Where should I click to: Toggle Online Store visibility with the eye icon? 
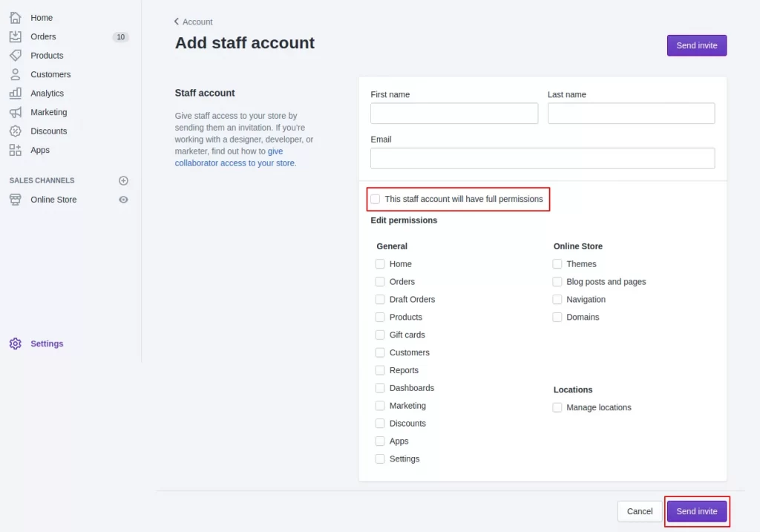(x=123, y=199)
